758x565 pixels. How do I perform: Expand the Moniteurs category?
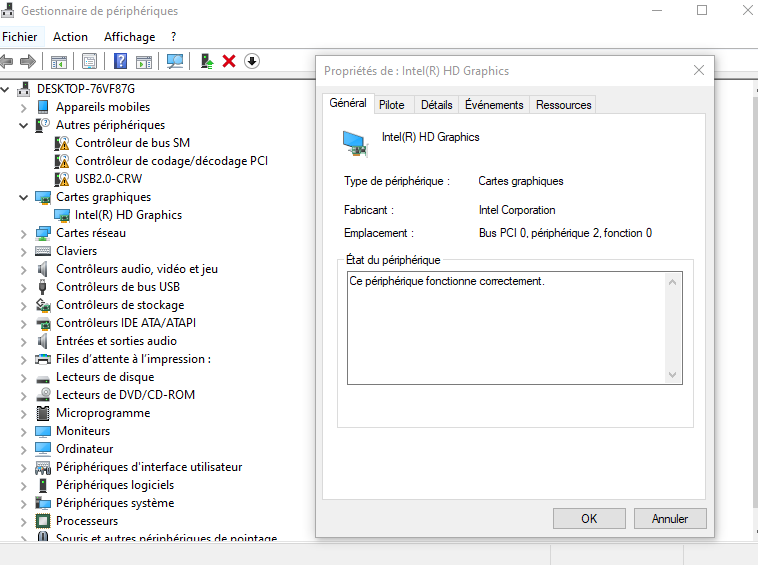pos(23,432)
